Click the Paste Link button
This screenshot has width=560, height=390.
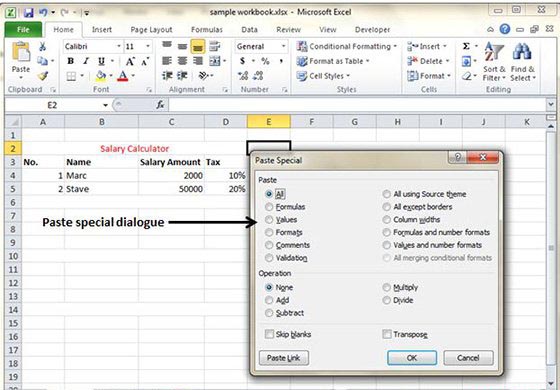(284, 358)
